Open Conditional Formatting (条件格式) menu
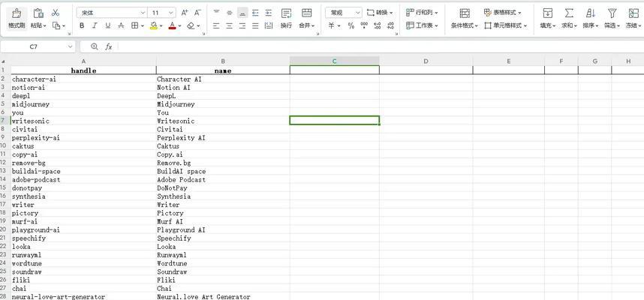Image resolution: width=644 pixels, height=300 pixels. [465, 18]
